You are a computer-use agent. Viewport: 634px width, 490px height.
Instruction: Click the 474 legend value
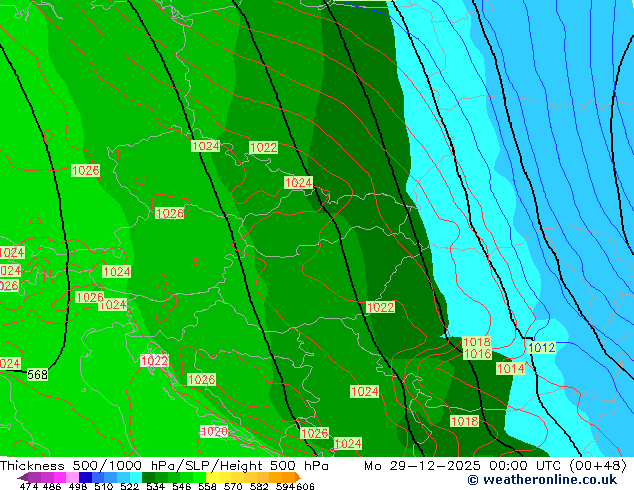[x=29, y=486]
